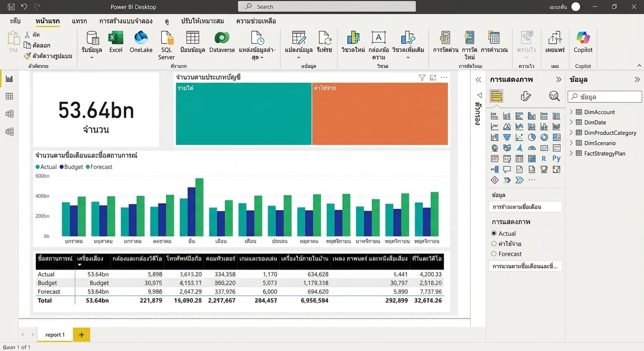The image size is (644, 351).
Task: Collapse the ribbon with the caret
Action: [639, 66]
